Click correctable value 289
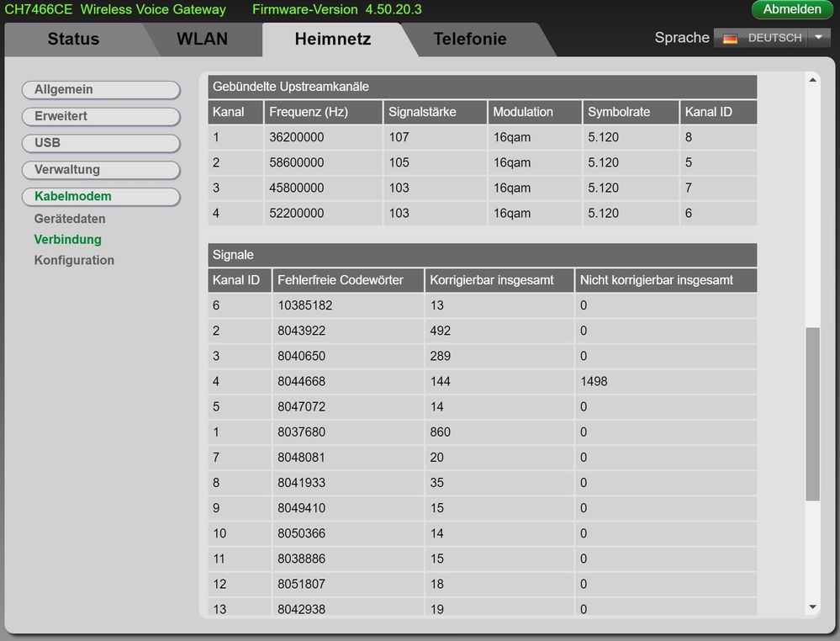This screenshot has width=840, height=641. pyautogui.click(x=440, y=357)
